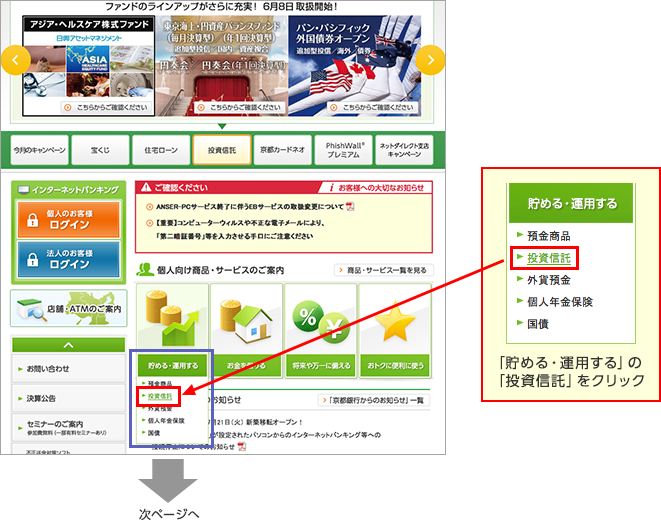Viewport: 661px width, 520px height.
Task: Click the PDF icon in news list
Action: click(242, 446)
